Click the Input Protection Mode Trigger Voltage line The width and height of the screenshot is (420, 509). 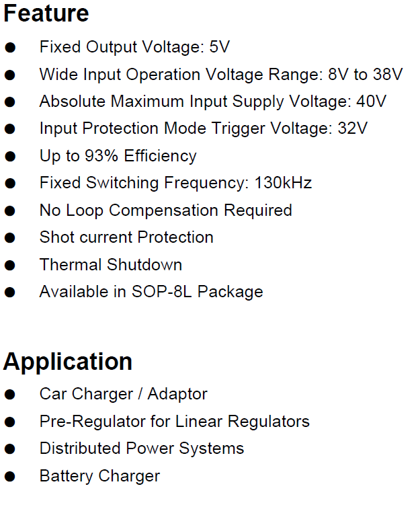(204, 129)
